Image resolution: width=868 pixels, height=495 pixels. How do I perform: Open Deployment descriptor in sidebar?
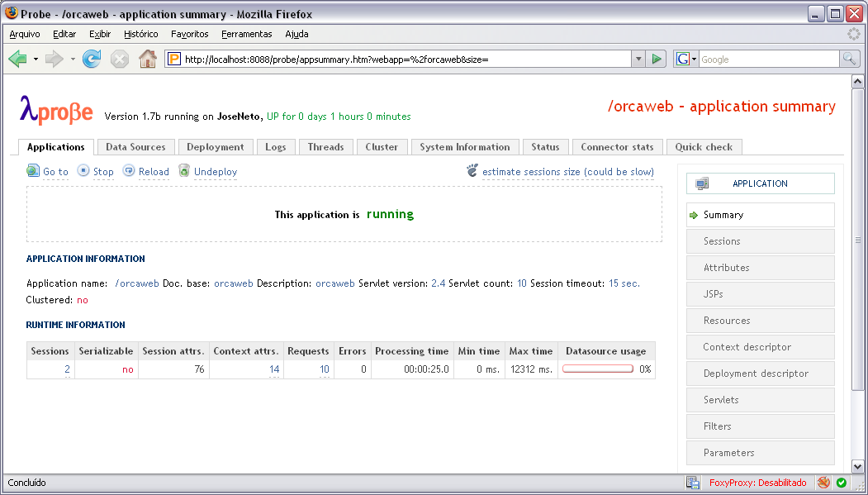tap(756, 374)
